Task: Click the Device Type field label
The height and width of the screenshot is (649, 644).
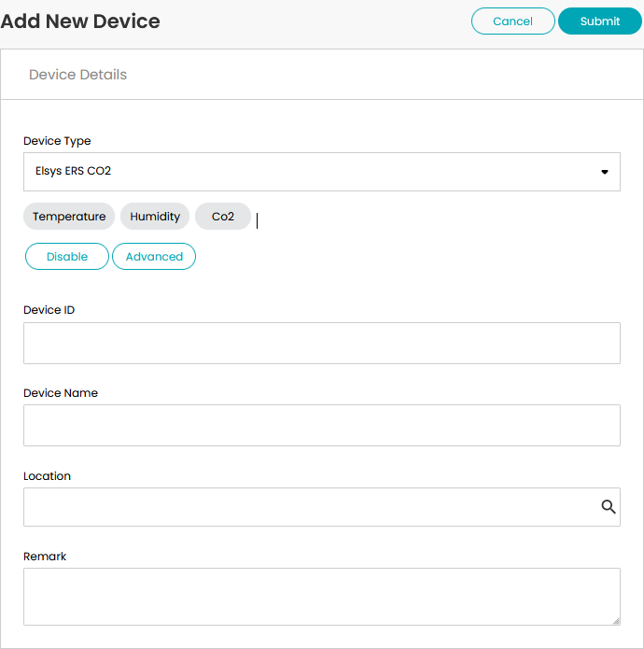Action: (57, 141)
